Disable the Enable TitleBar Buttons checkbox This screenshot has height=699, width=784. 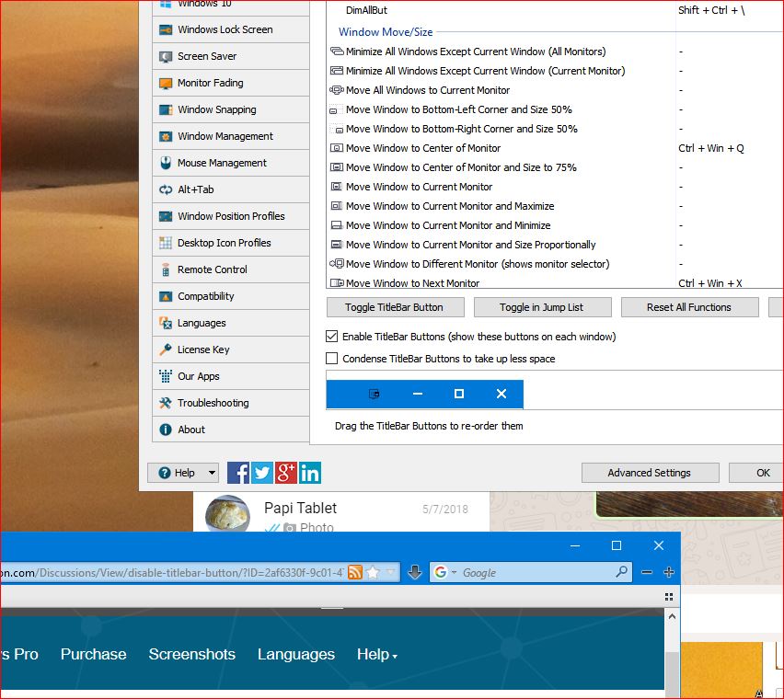coord(332,337)
